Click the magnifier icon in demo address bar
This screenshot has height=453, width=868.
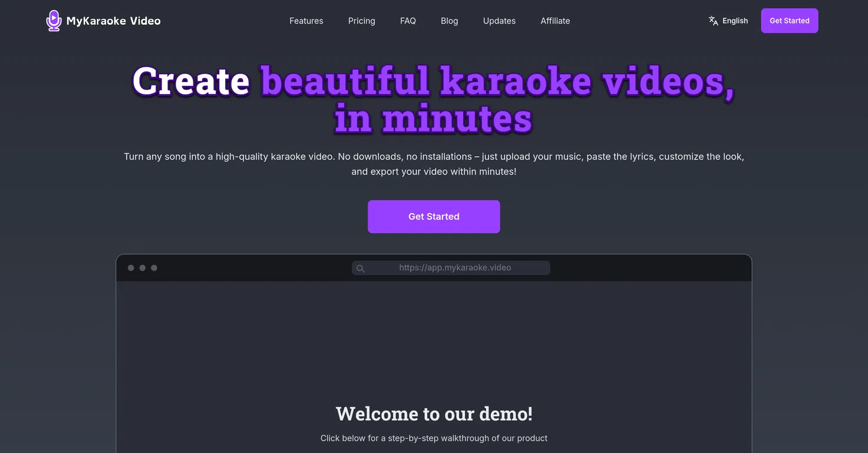[361, 268]
